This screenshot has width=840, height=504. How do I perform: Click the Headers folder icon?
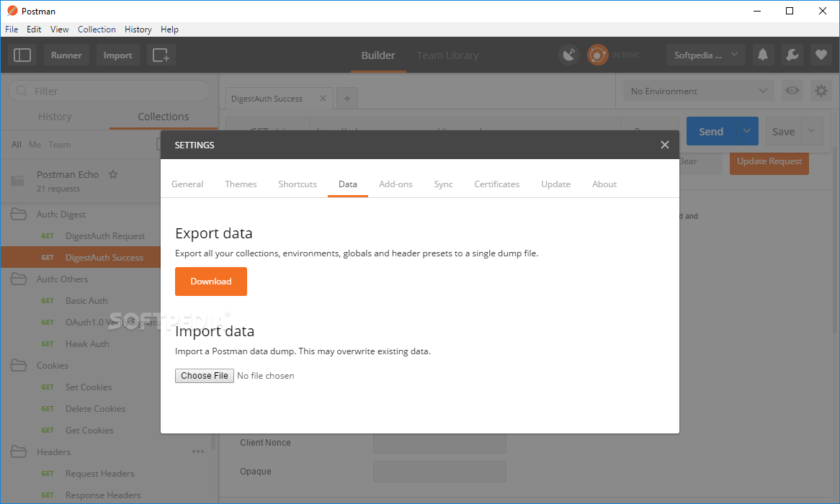[x=18, y=451]
